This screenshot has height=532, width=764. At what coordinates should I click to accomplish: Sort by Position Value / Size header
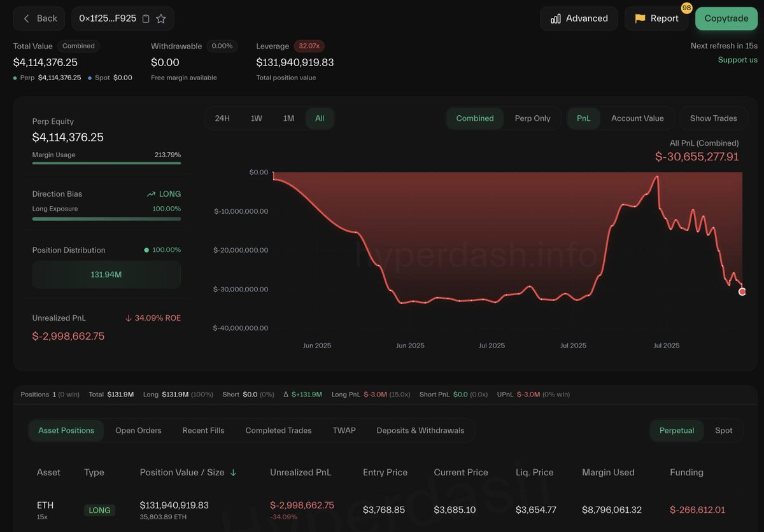coord(182,472)
